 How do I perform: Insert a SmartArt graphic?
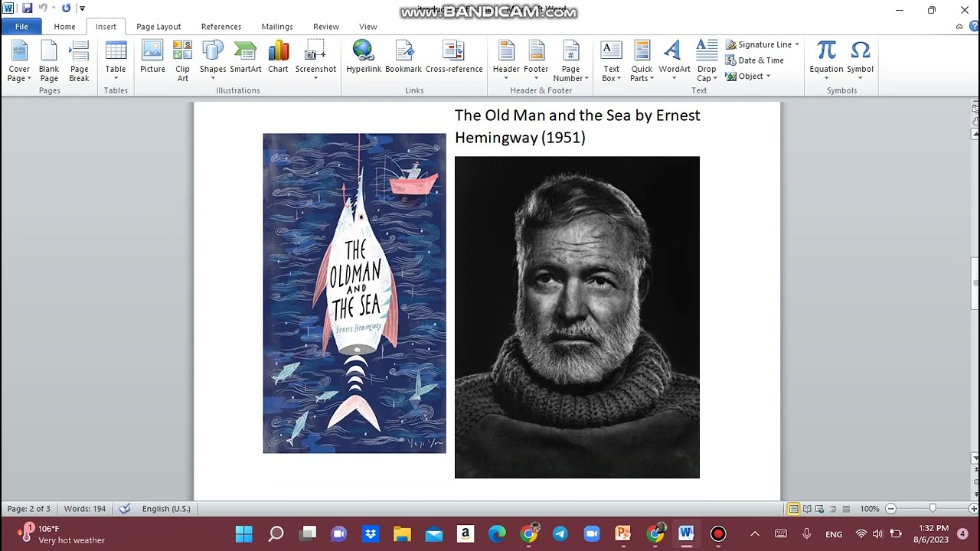246,57
